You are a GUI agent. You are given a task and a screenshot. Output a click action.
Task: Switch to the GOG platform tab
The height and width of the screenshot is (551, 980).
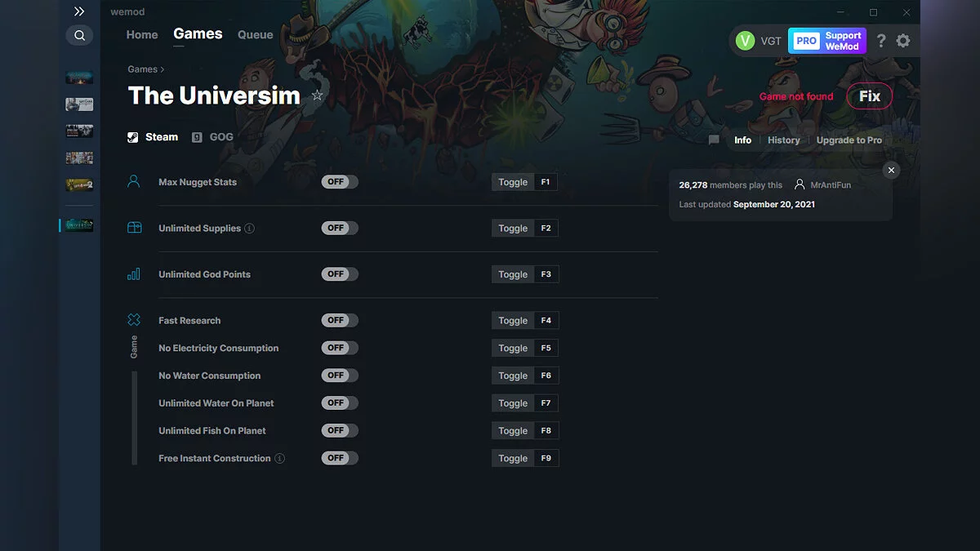(212, 136)
